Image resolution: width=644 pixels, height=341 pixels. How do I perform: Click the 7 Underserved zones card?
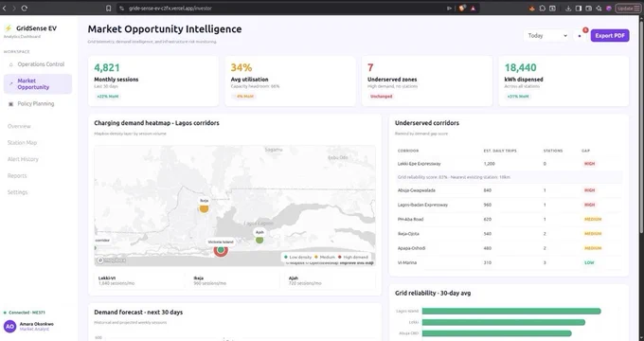(x=427, y=81)
